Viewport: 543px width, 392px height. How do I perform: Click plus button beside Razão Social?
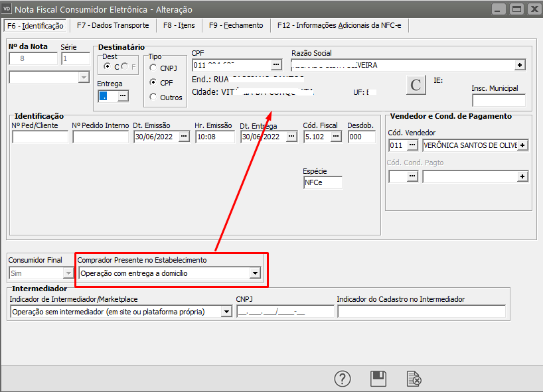[520, 65]
